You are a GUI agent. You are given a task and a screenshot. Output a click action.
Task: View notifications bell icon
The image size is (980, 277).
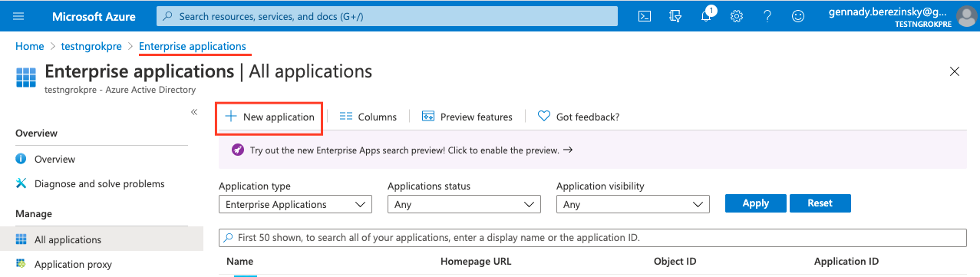(x=707, y=16)
